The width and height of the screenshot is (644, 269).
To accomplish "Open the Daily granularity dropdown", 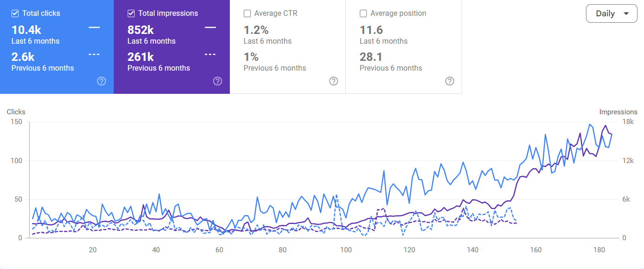I will coord(611,13).
